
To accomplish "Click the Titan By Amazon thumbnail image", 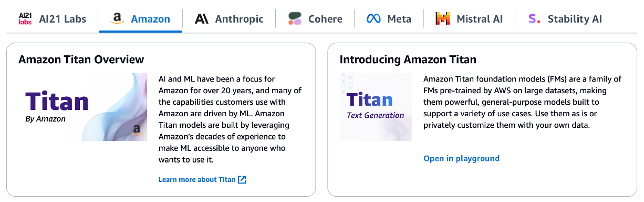I will pyautogui.click(x=82, y=107).
